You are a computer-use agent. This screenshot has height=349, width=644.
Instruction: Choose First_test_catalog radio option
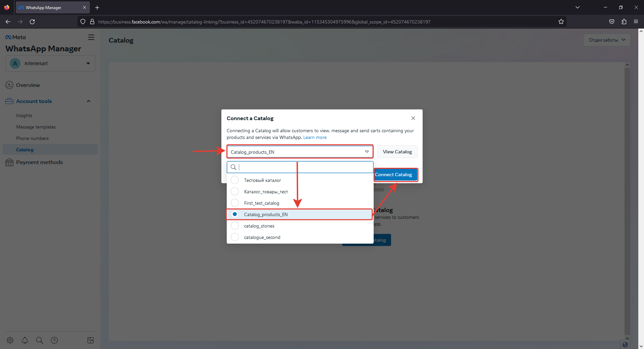(x=235, y=203)
